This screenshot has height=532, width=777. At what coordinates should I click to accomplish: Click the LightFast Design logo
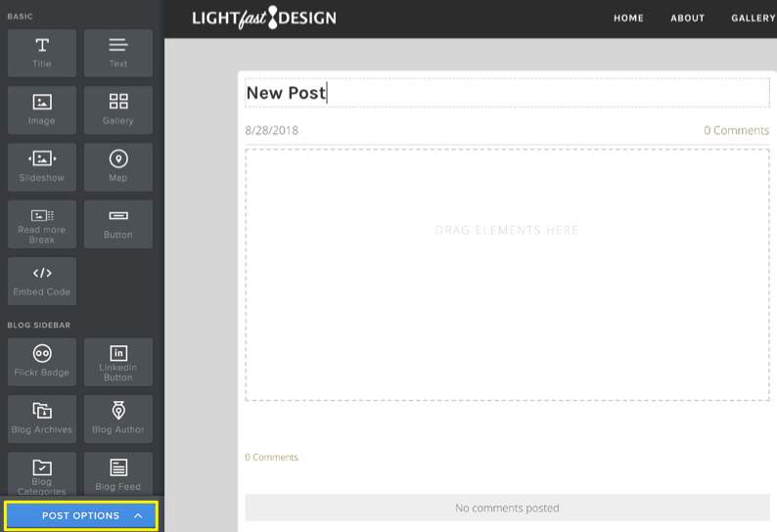point(264,19)
